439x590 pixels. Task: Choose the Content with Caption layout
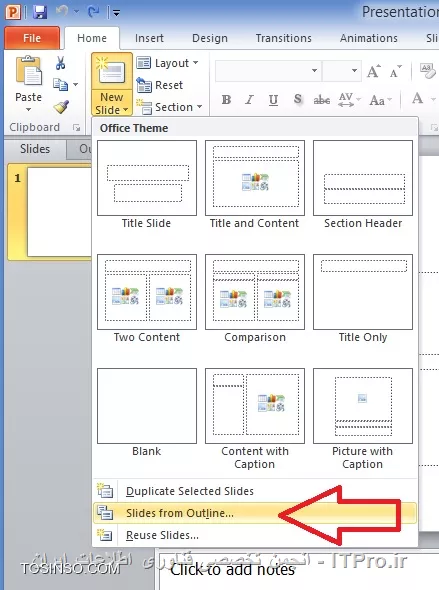click(255, 419)
